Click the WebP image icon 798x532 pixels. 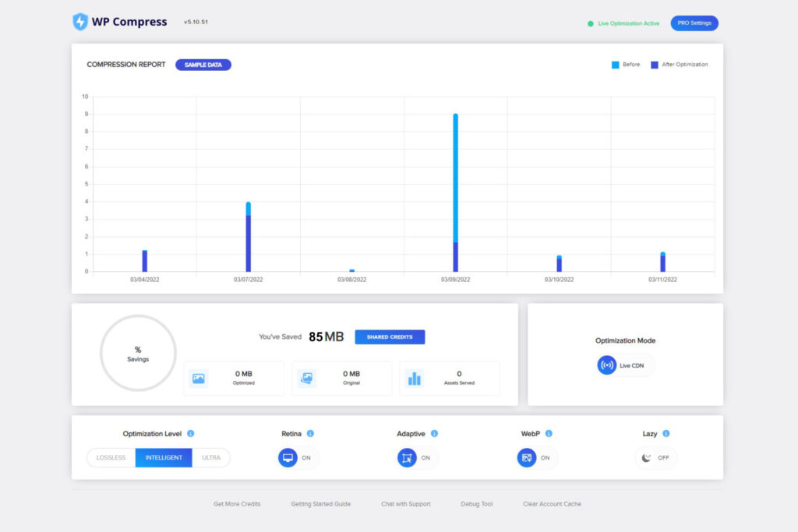[526, 459]
